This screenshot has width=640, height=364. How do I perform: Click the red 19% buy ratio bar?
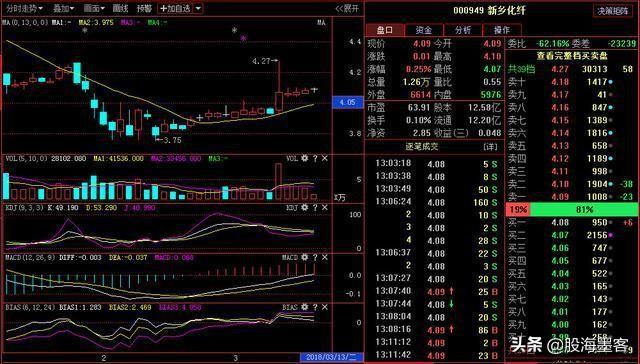click(518, 210)
